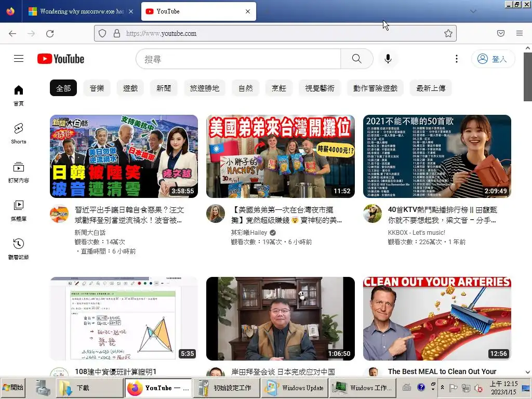532x399 pixels.
Task: Click the 登入 sign-in button
Action: point(493,59)
